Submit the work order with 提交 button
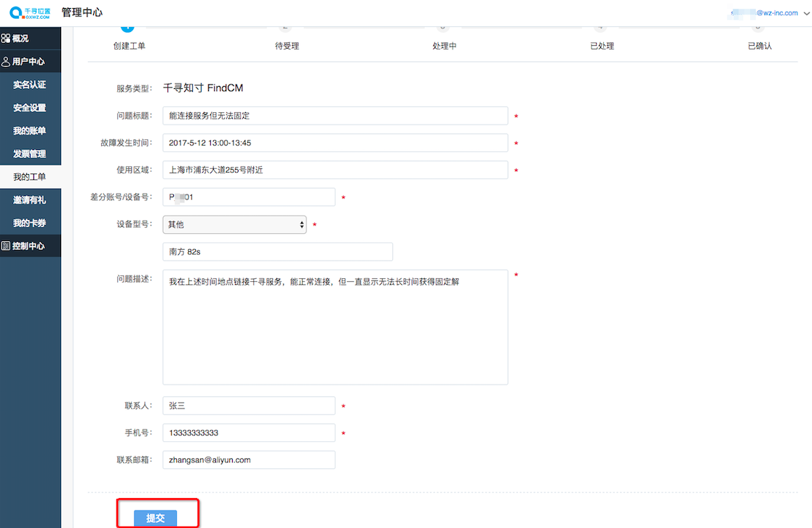Screen dimensions: 812x528 click(x=156, y=518)
